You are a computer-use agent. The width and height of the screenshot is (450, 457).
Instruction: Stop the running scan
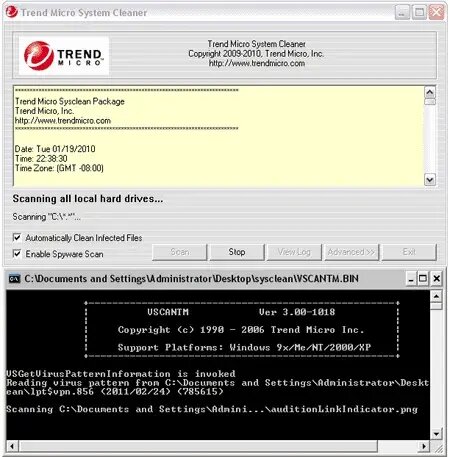click(237, 252)
